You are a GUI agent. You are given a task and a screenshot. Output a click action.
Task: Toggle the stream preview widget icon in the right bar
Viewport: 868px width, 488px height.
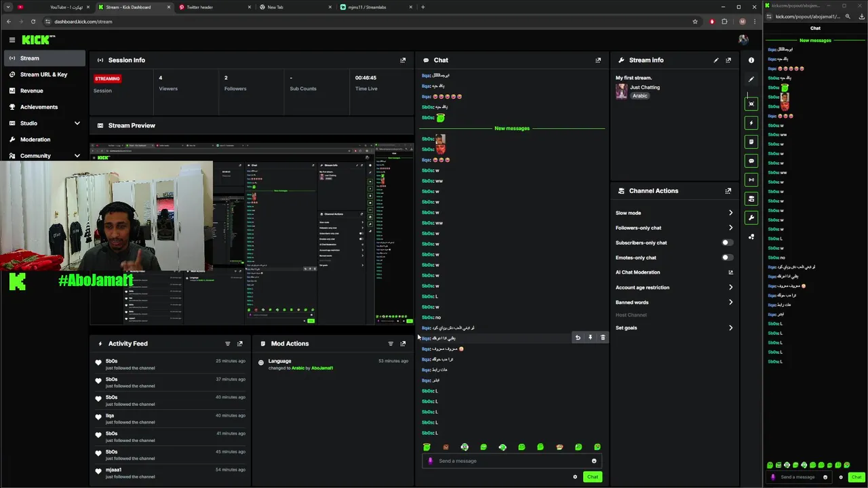point(751,104)
